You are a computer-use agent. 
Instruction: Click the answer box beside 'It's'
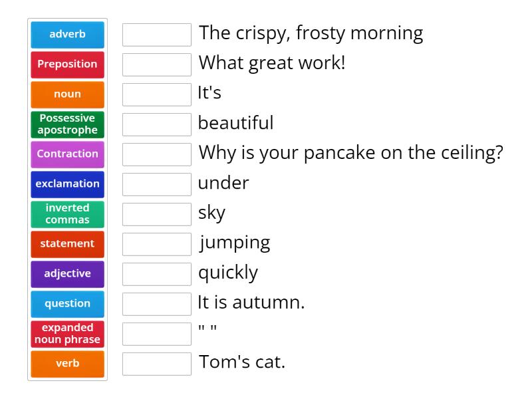pos(156,94)
